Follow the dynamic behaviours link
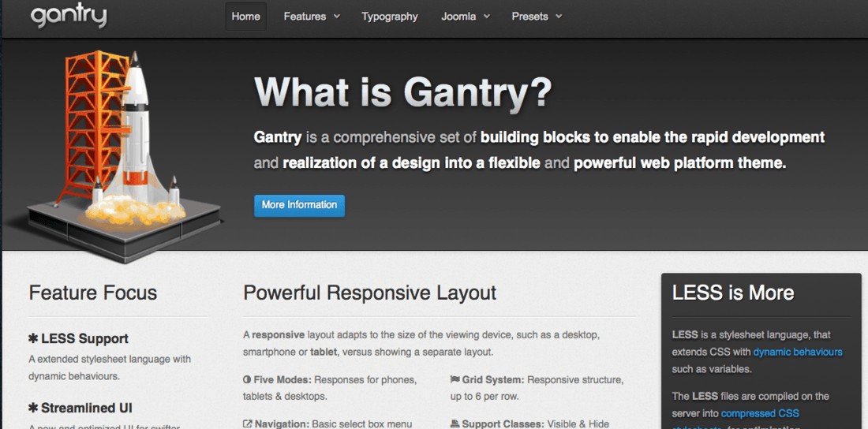Image resolution: width=868 pixels, height=429 pixels. click(798, 352)
